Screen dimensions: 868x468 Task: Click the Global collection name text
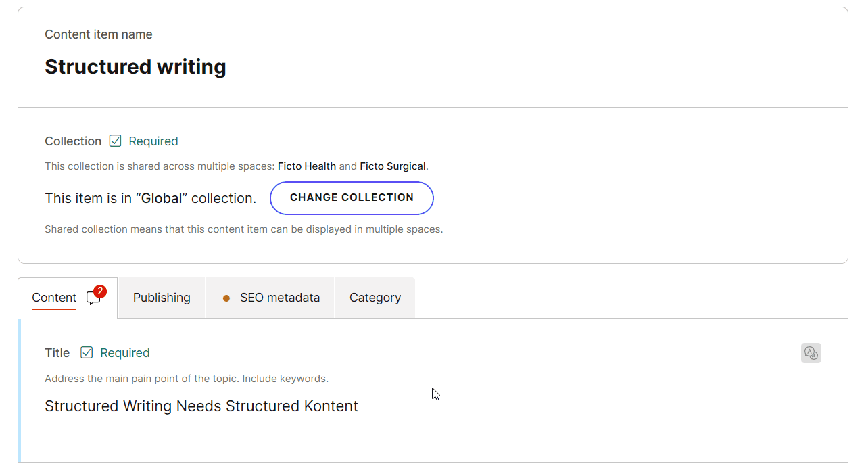[162, 197]
